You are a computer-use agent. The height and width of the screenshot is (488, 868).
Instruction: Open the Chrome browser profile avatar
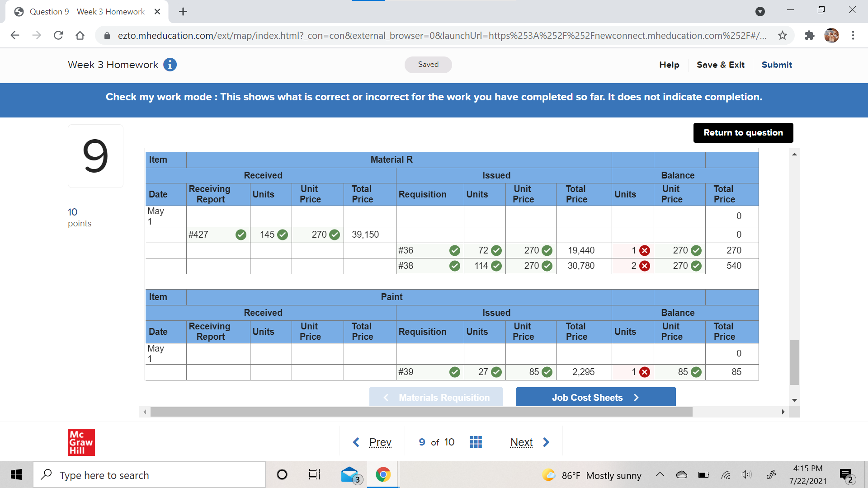832,35
